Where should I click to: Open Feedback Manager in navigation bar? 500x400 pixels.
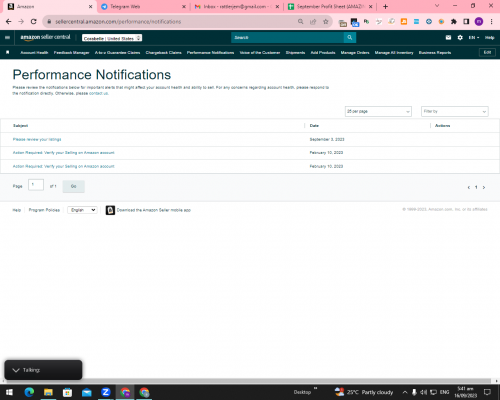click(71, 52)
